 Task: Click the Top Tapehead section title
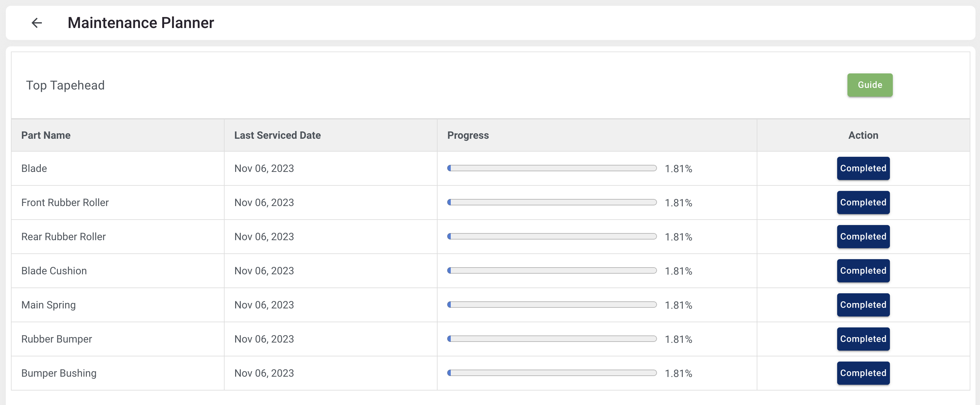coord(65,85)
